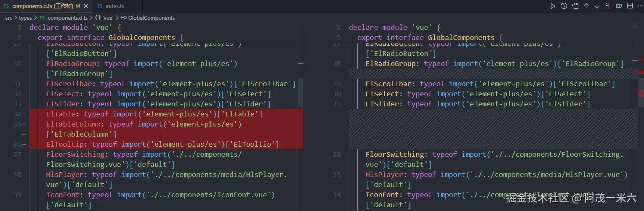Screen dimensions: 644x211
Task: Click the GlobalComponents breadcrumb symbol
Action: pyautogui.click(x=151, y=18)
